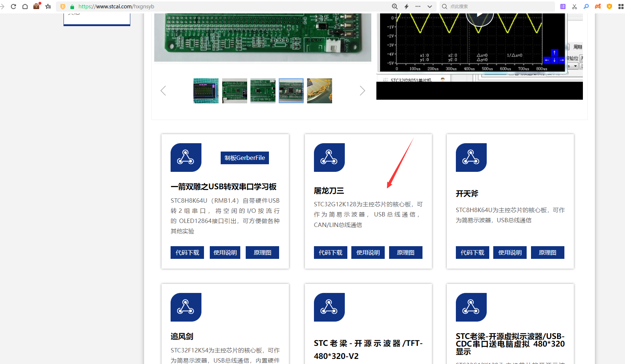This screenshot has height=364, width=625.
Task: Open the page zoom magnifier icon
Action: 395,7
